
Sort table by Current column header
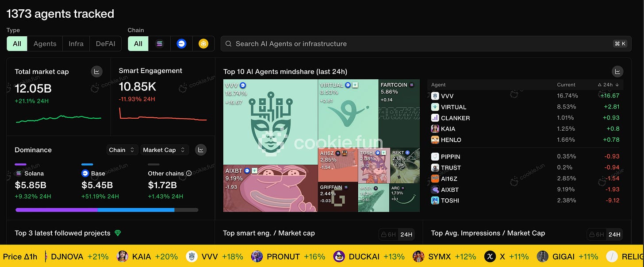click(x=566, y=85)
